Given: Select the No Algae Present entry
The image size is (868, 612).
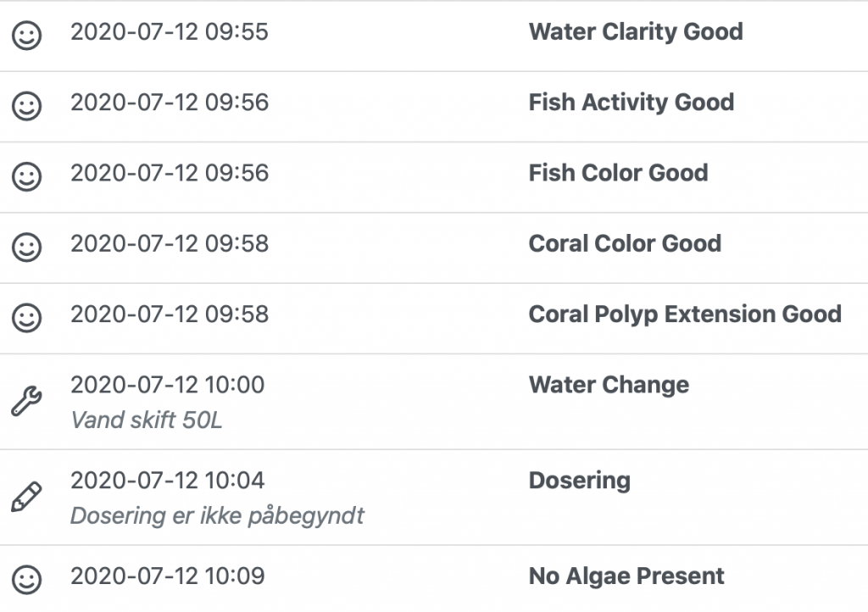Looking at the screenshot, I should (626, 576).
